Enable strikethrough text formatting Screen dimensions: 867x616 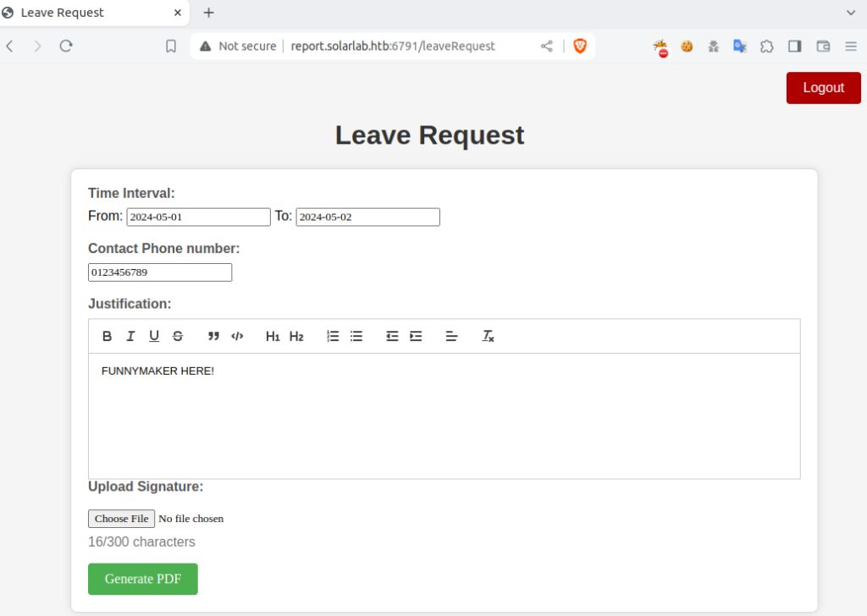click(x=178, y=336)
